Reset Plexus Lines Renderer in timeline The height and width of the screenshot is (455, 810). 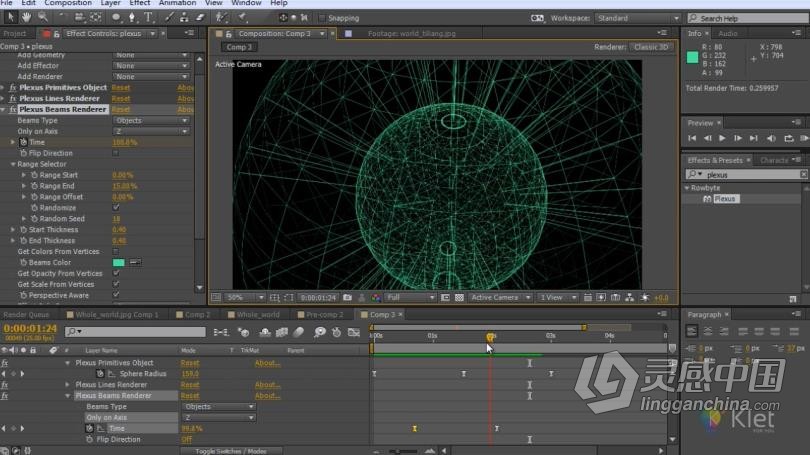point(190,385)
